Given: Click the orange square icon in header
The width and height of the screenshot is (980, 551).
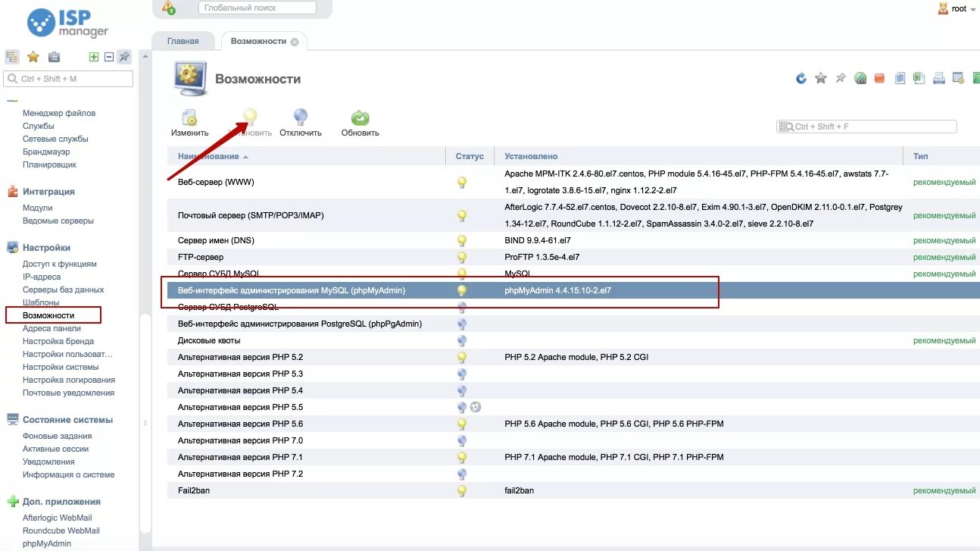Looking at the screenshot, I should coord(879,78).
